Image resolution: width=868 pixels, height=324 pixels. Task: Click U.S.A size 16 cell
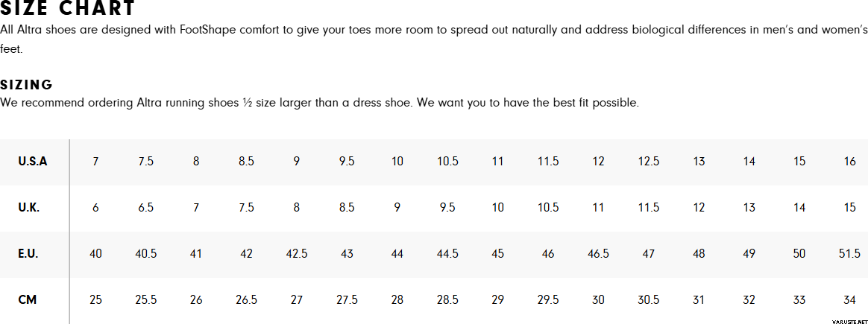[x=849, y=162]
